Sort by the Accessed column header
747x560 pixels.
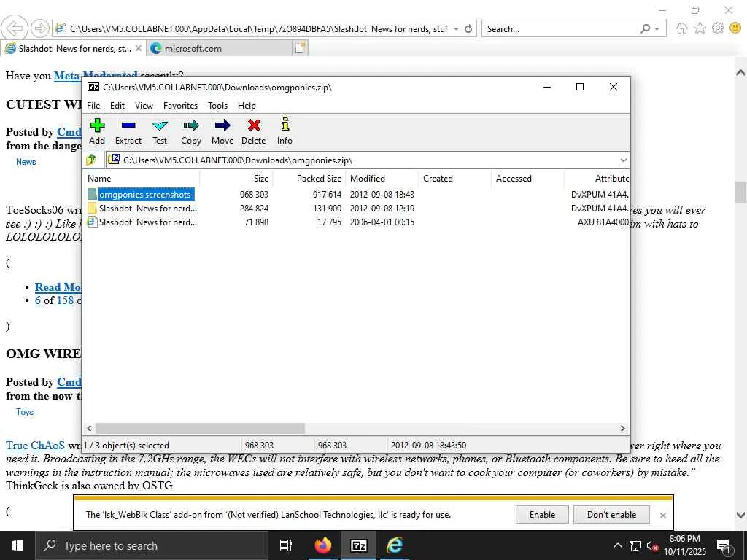click(528, 179)
